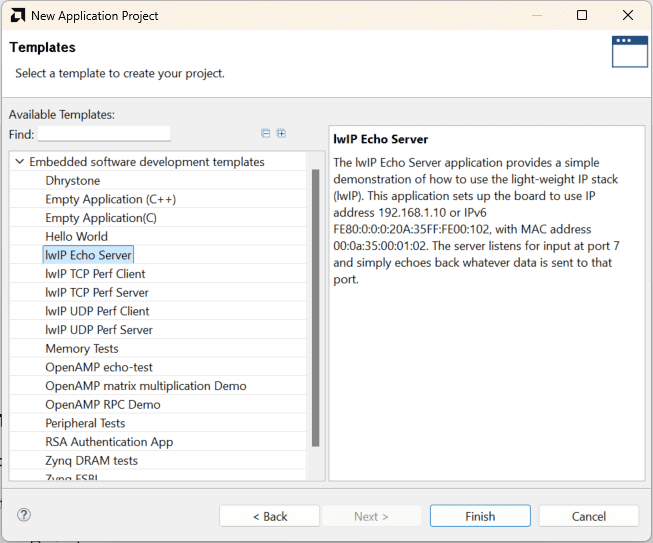Click the wizard banner window icon
This screenshot has height=543, width=653.
click(x=629, y=51)
